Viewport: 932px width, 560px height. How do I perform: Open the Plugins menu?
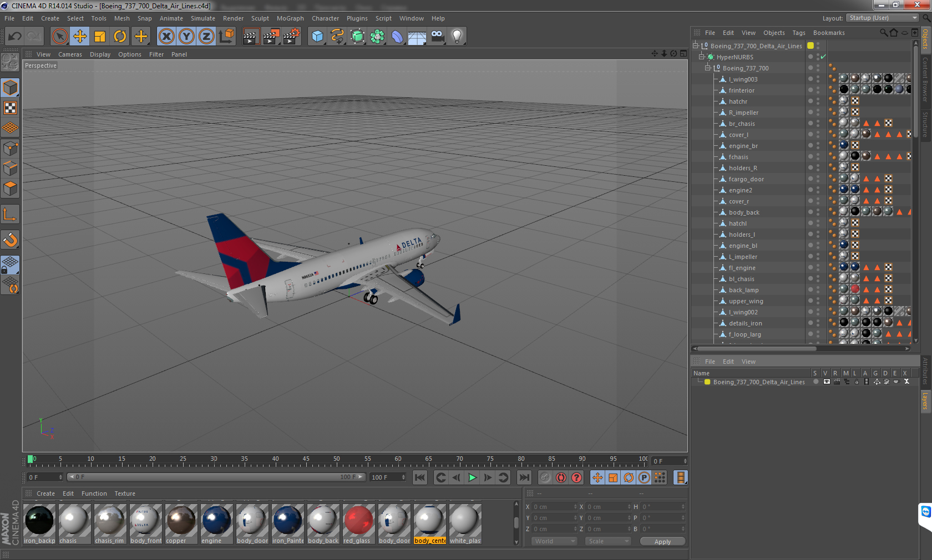click(357, 18)
